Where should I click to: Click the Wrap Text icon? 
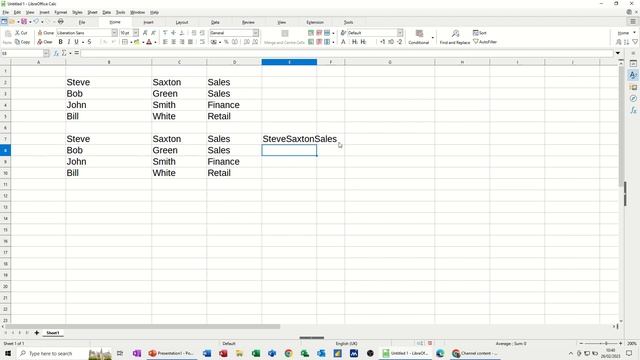coord(202,42)
